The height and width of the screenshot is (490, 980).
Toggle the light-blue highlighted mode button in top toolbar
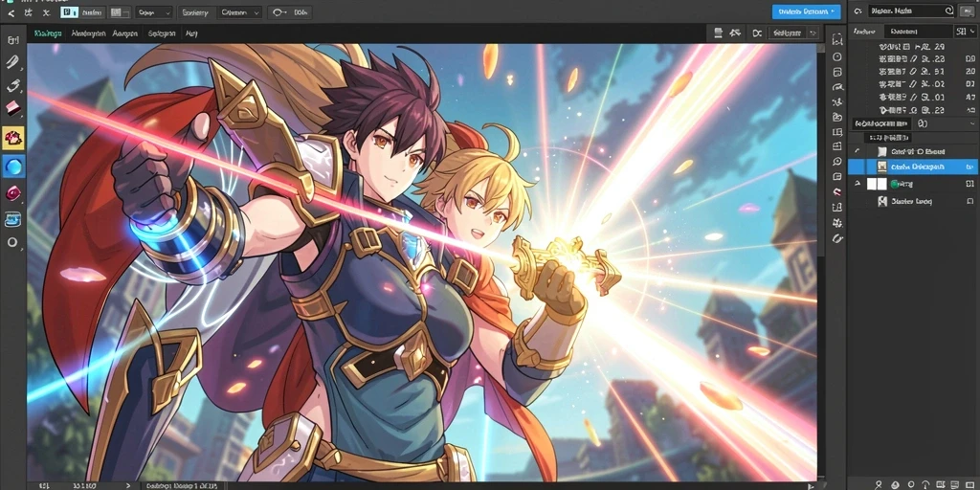pyautogui.click(x=68, y=11)
